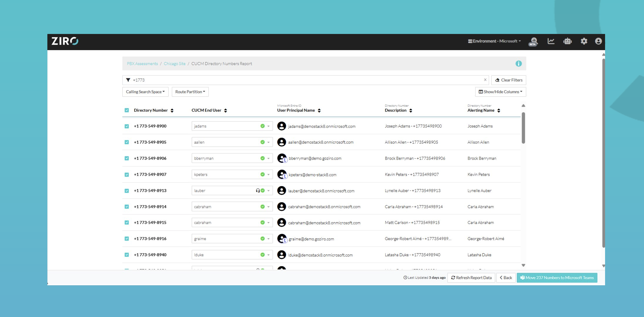Open the settings gear icon
The height and width of the screenshot is (317, 644).
pos(584,41)
